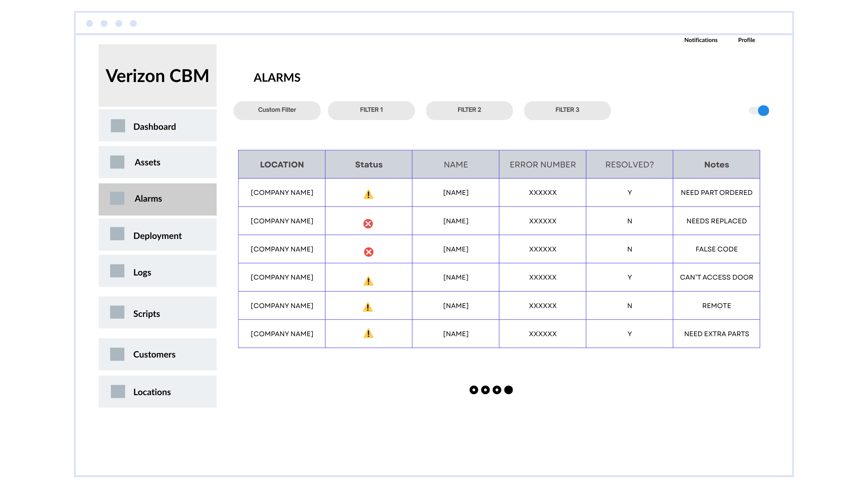Click the warning icon in the NEED EXTRA PARTS row

click(368, 333)
